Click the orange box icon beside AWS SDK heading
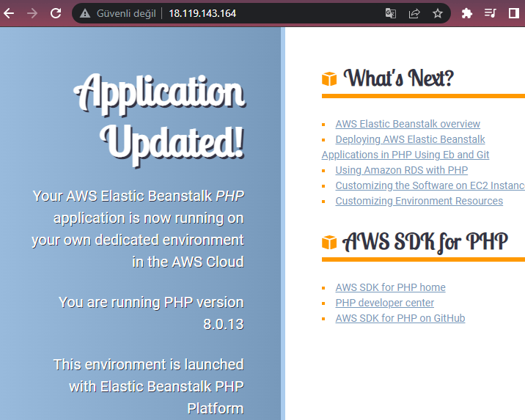Viewport: 525px width, 420px height. pos(329,243)
